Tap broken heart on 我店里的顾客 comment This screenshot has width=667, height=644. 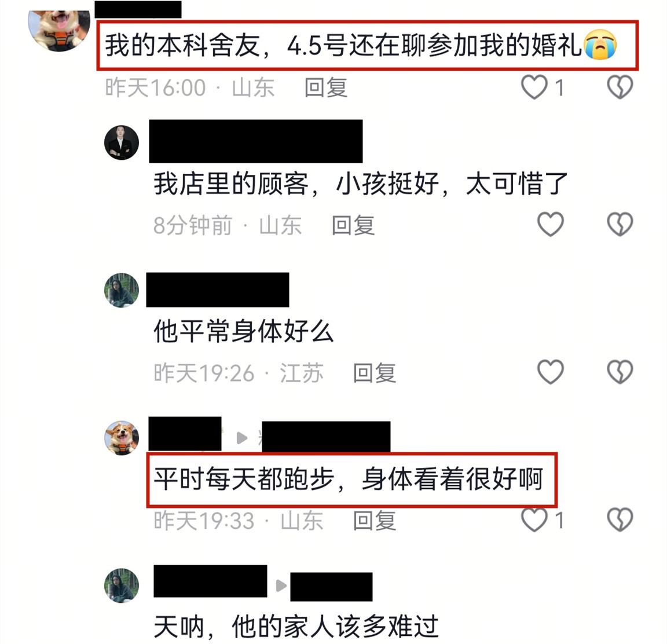[x=620, y=224]
